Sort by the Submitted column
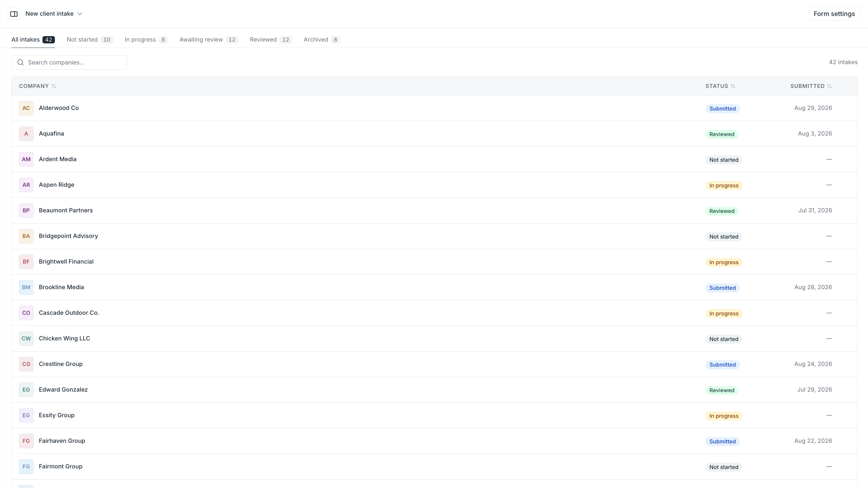The width and height of the screenshot is (868, 488). tap(811, 86)
